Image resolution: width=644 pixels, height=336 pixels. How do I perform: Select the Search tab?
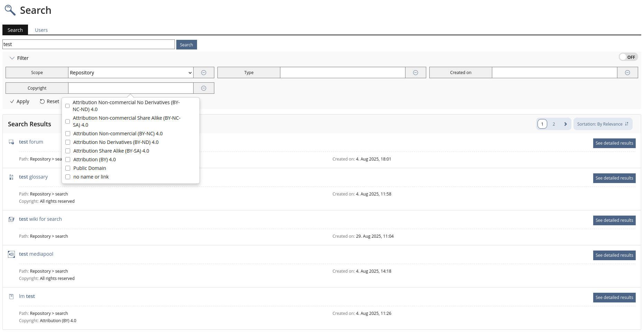click(x=15, y=30)
